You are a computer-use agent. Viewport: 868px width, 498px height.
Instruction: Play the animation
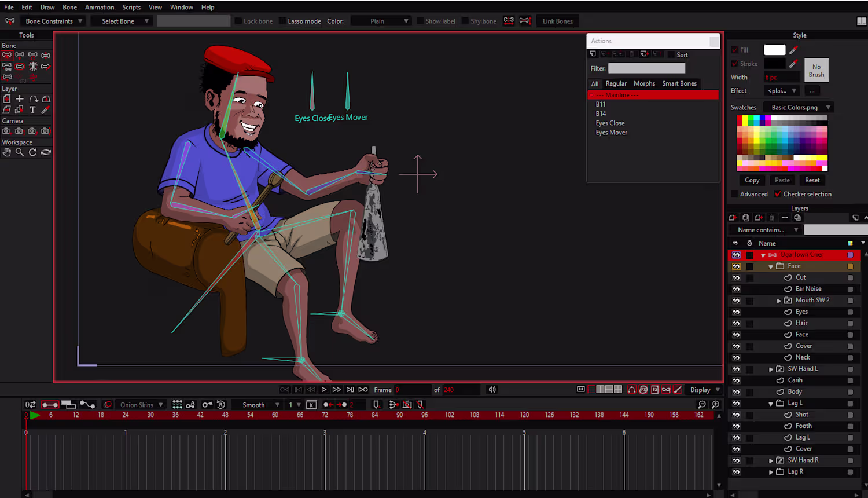pos(324,390)
